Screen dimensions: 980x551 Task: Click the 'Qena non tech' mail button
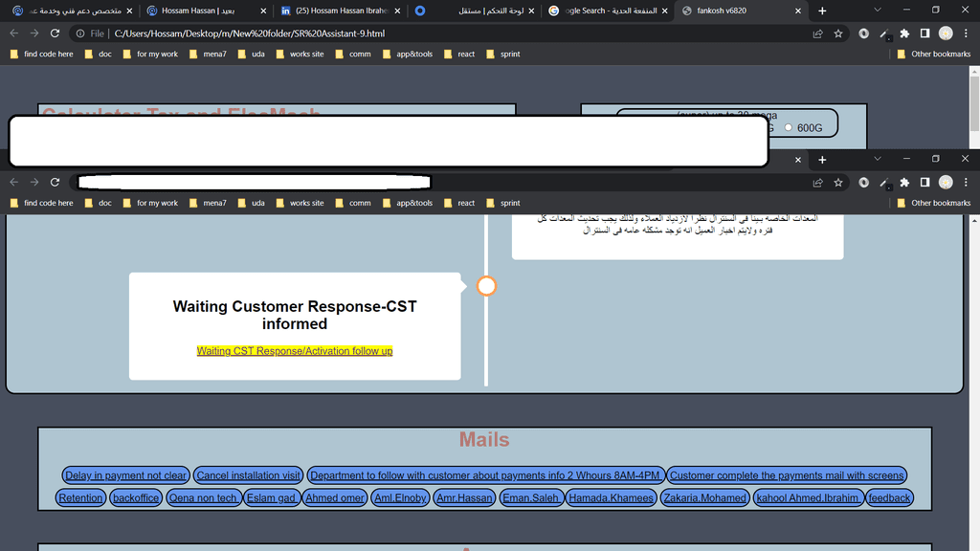pos(204,497)
